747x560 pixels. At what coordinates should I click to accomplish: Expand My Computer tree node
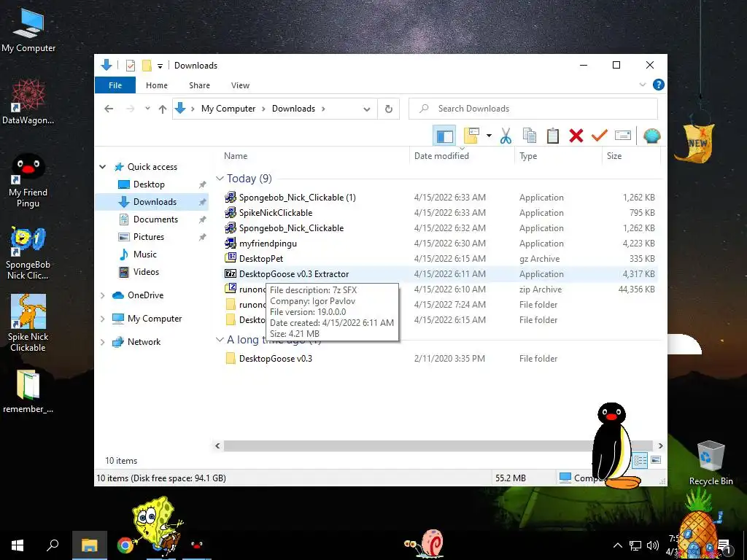102,319
